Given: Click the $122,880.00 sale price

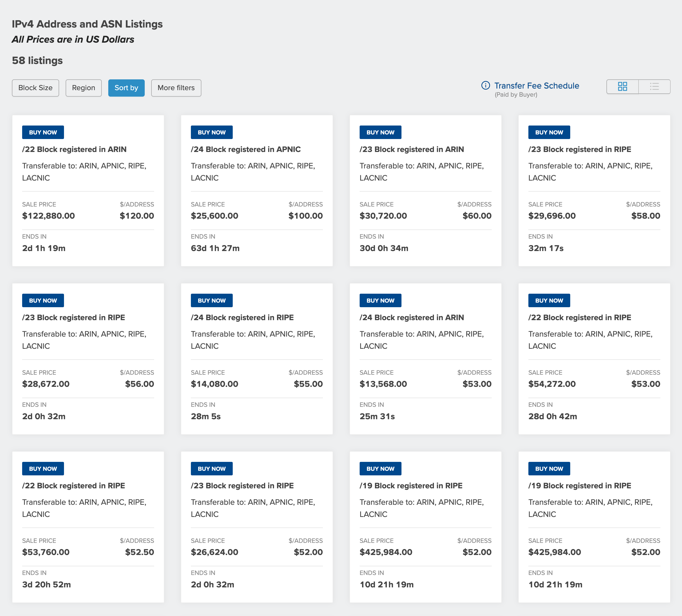Looking at the screenshot, I should pyautogui.click(x=48, y=216).
